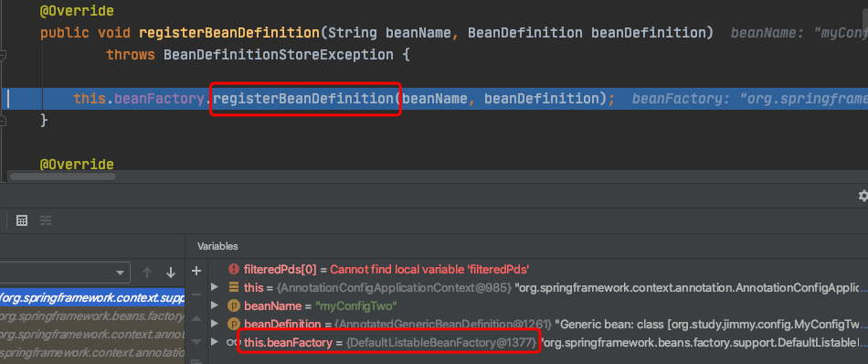Move watch down with triangle arrow
The image size is (868, 364).
tap(196, 342)
